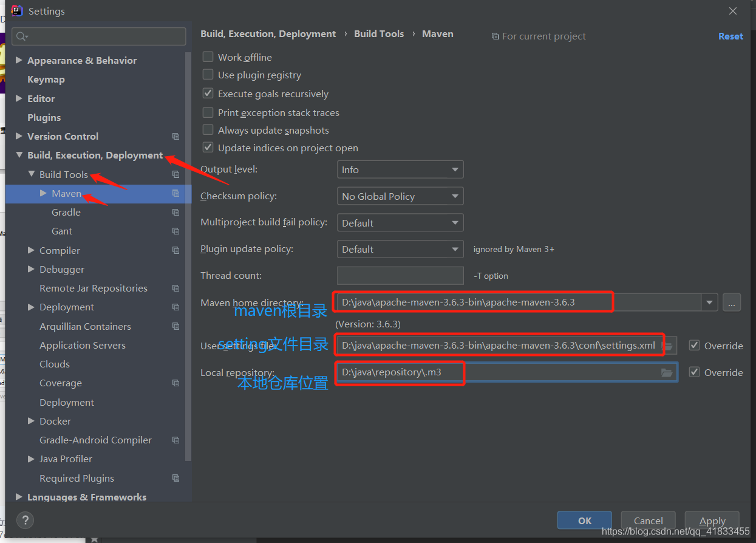756x543 pixels.
Task: Click the Apply button
Action: (x=712, y=521)
